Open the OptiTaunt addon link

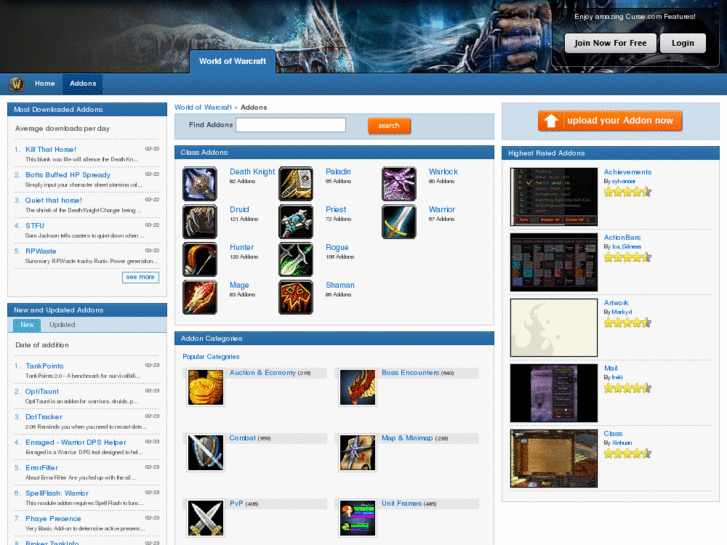42,391
